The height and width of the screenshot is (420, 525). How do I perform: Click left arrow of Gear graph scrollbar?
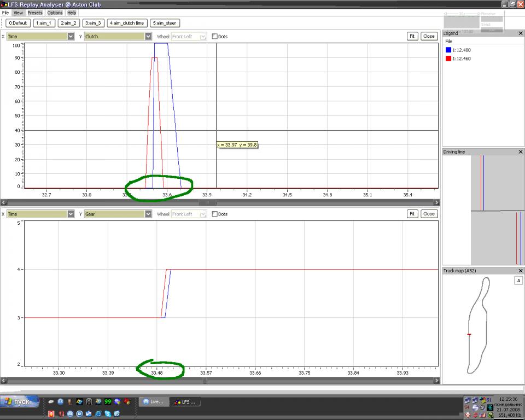[4, 381]
